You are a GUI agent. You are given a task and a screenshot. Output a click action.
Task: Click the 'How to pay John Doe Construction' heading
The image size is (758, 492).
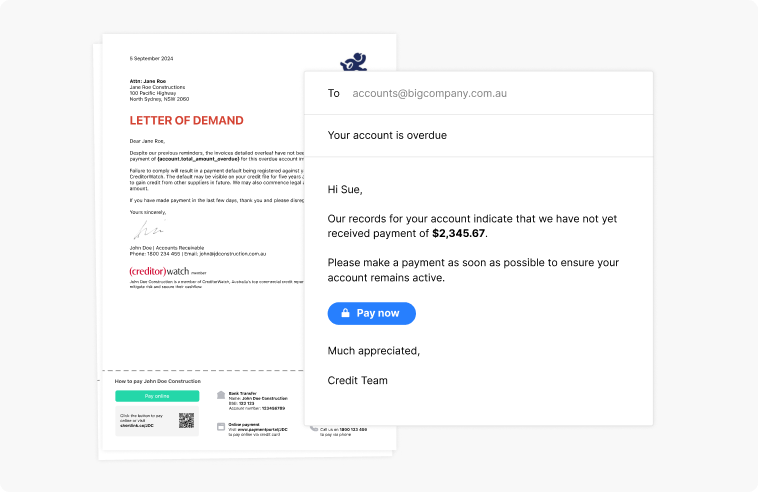[157, 381]
